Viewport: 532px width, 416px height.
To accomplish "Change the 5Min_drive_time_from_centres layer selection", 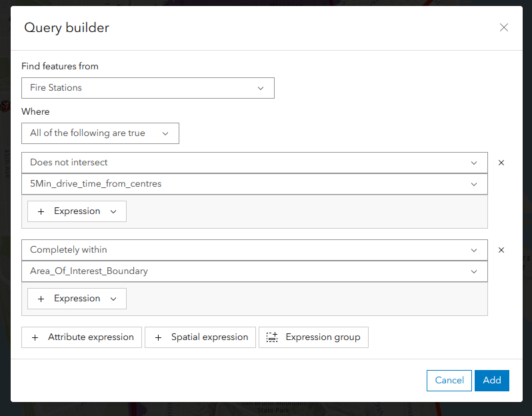I will pyautogui.click(x=254, y=184).
